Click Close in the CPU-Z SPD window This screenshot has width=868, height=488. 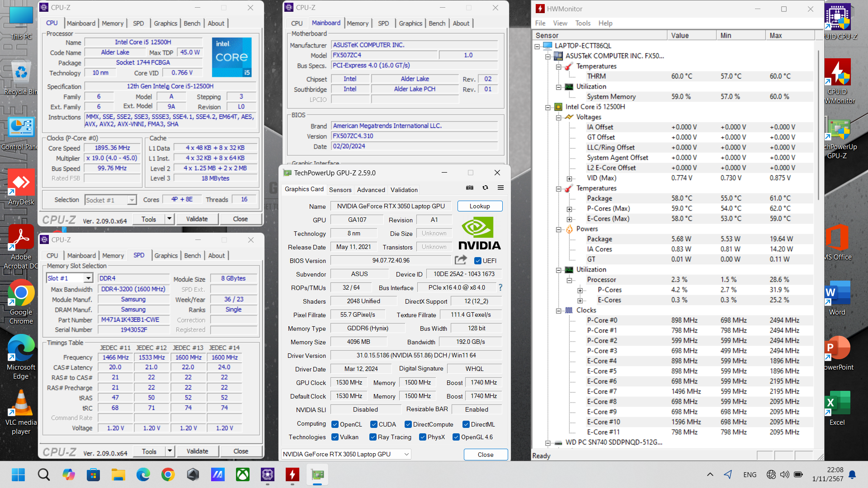pos(241,451)
